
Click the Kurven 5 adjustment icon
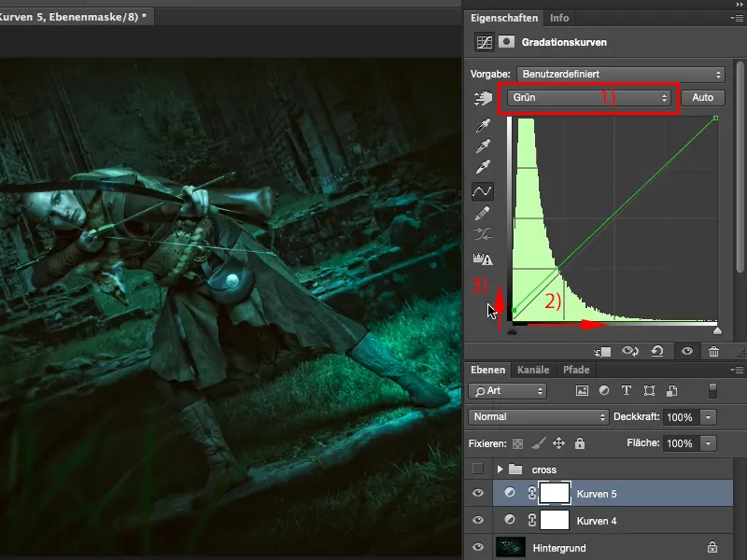click(509, 493)
